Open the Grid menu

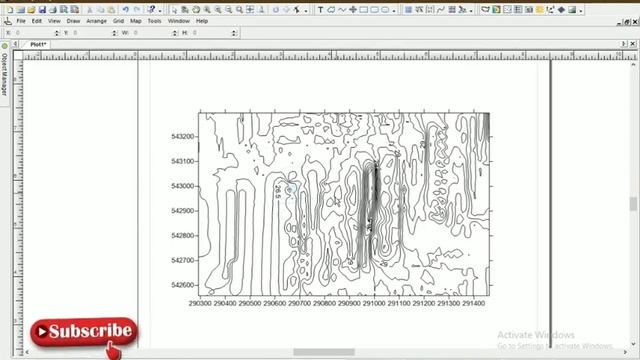pyautogui.click(x=118, y=21)
